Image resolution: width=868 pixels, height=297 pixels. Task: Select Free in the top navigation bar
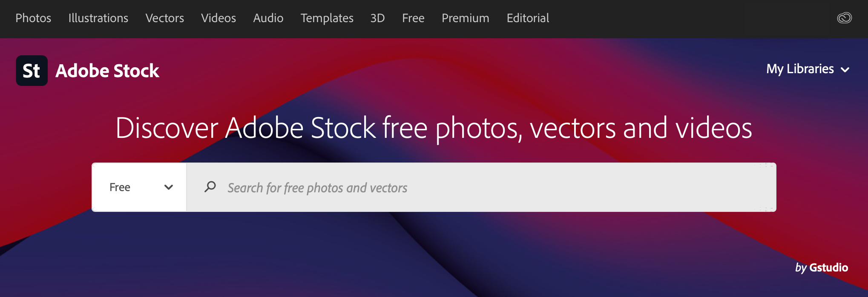(413, 18)
